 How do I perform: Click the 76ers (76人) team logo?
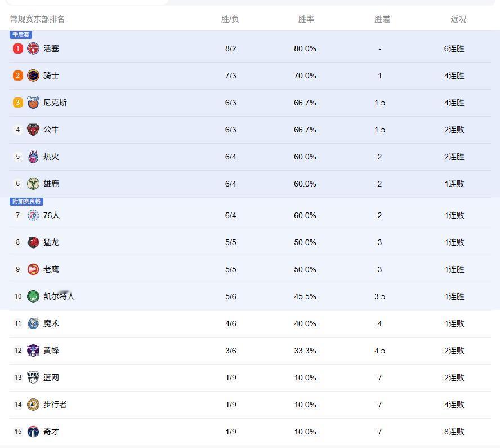tap(33, 215)
